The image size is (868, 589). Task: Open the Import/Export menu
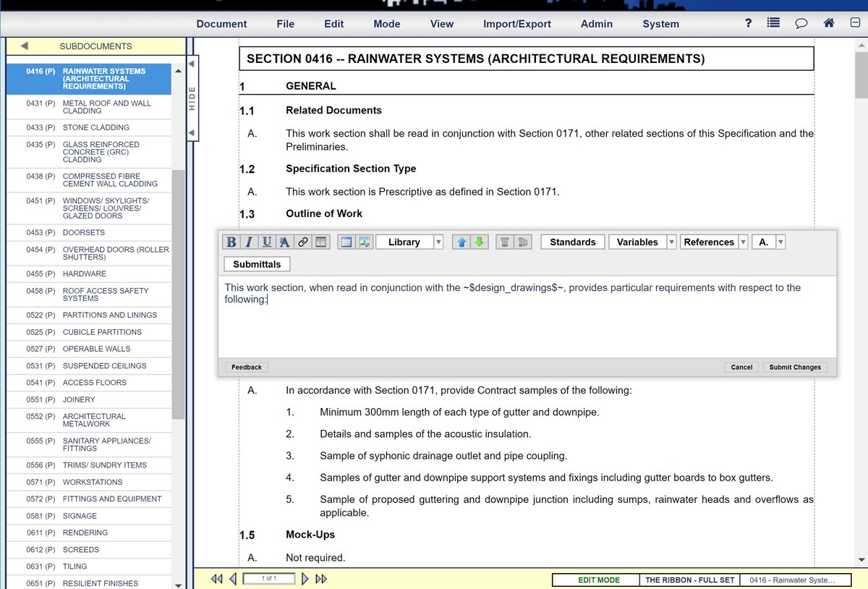[517, 24]
